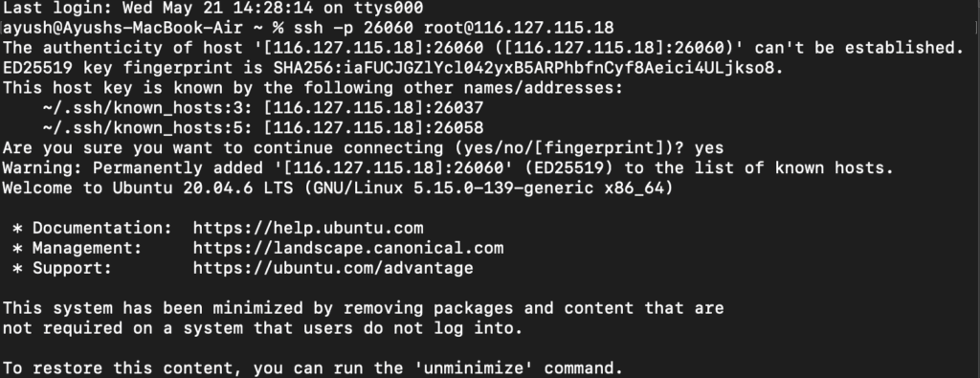Screen dimensions: 980x378
Task: Click the [116.127.115.18]:26058 host address
Action: [x=373, y=127]
